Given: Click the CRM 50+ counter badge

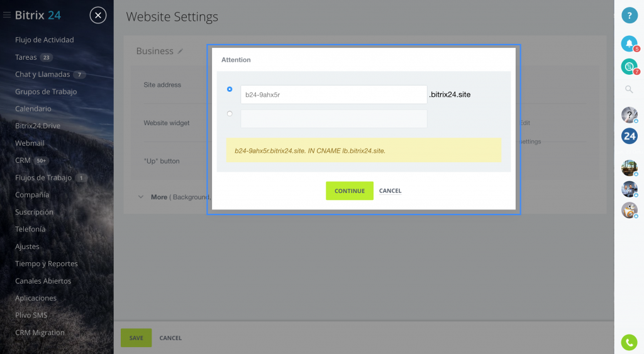Looking at the screenshot, I should pyautogui.click(x=41, y=160).
